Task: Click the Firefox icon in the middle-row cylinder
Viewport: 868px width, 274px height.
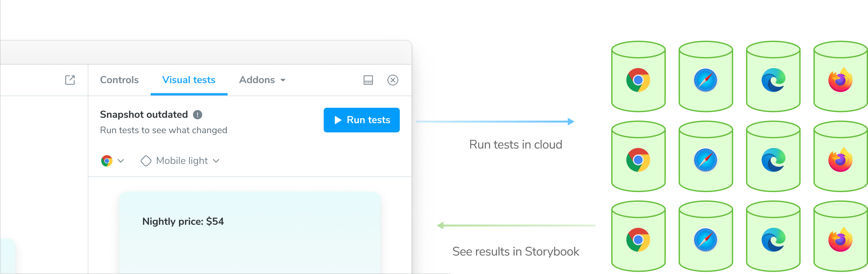Action: coord(840,160)
